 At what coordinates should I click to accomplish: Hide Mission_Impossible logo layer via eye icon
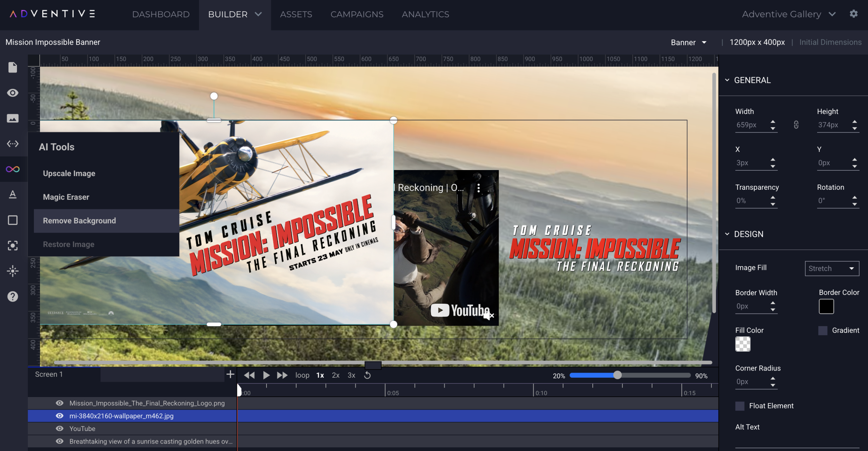[x=59, y=403]
